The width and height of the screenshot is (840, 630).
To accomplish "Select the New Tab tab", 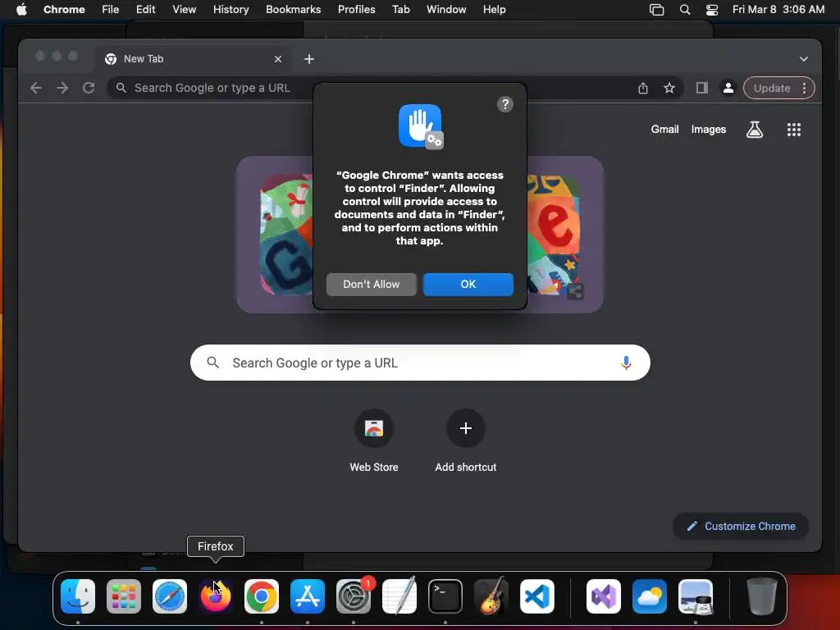I will tap(194, 59).
